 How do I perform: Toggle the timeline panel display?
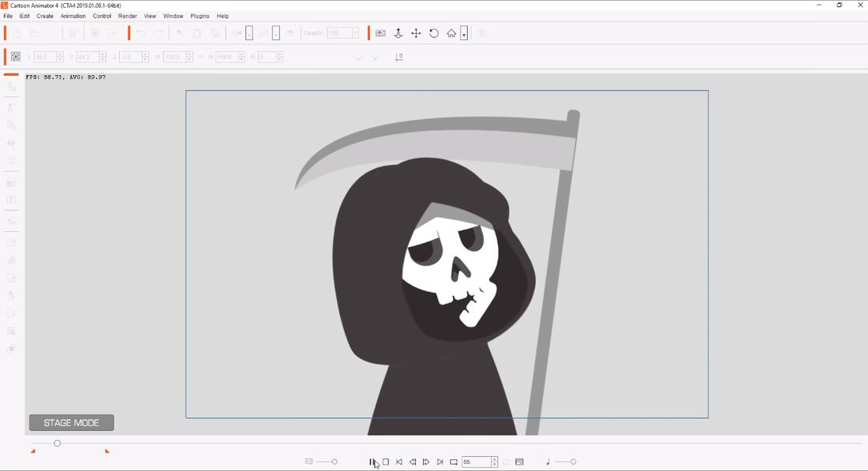click(x=519, y=462)
